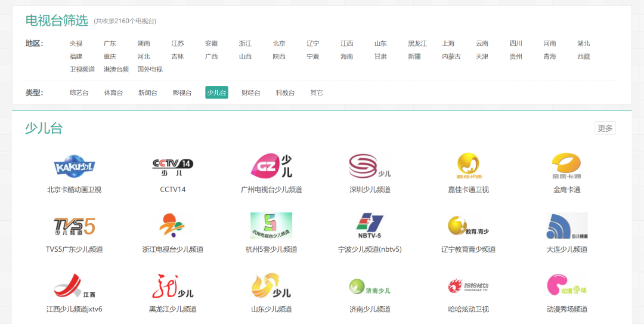Click the 江西少儿频道 jxtv6 logo
Image resolution: width=644 pixels, height=324 pixels.
coord(75,285)
